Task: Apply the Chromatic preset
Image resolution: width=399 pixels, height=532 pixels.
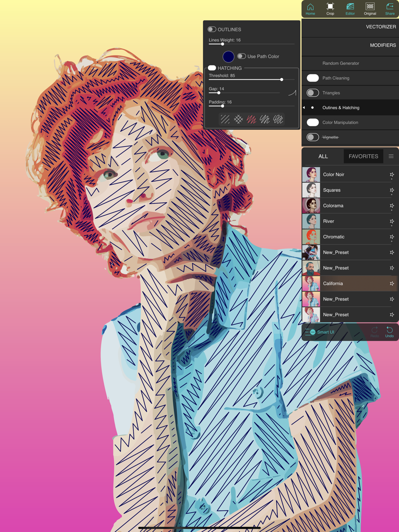Action: [x=350, y=237]
